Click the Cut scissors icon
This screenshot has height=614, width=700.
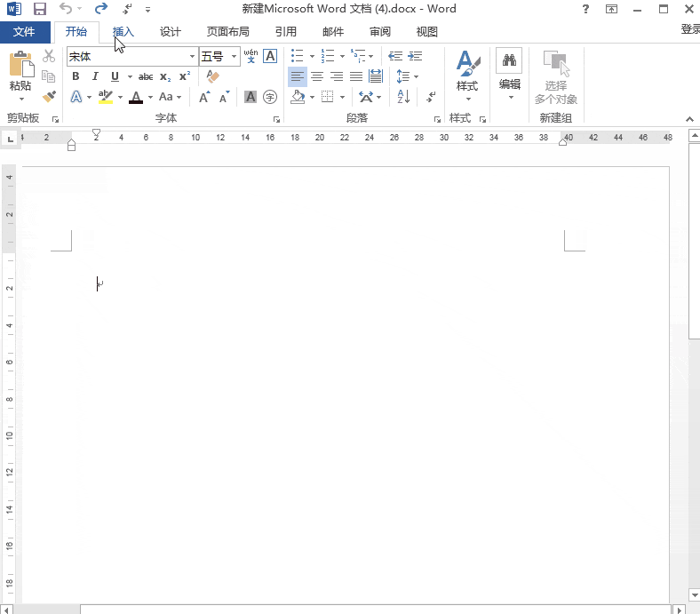click(49, 56)
